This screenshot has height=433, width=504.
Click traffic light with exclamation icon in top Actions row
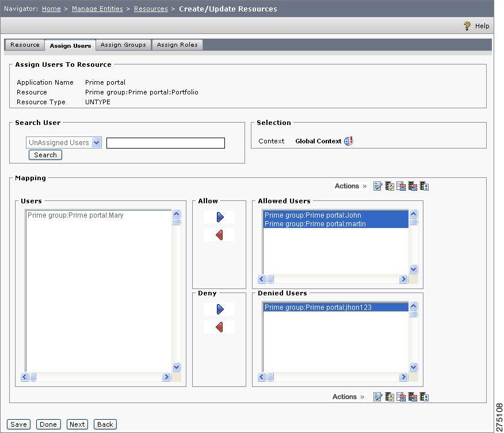(424, 186)
